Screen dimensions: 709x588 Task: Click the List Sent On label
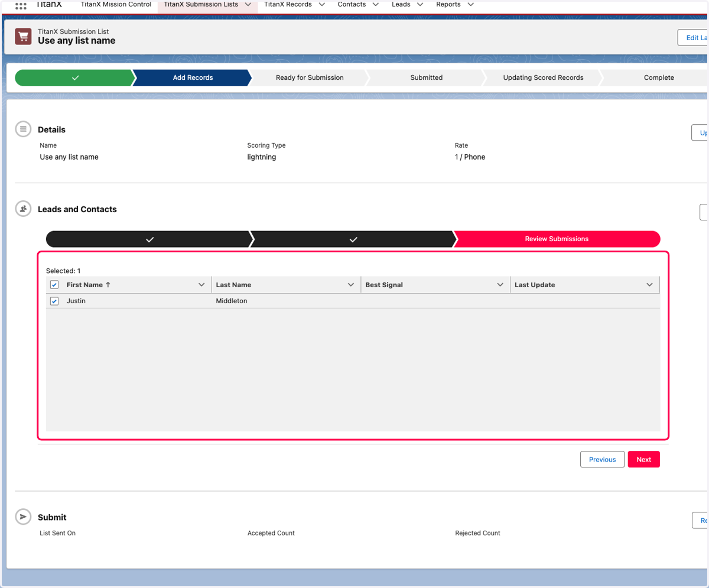point(58,533)
